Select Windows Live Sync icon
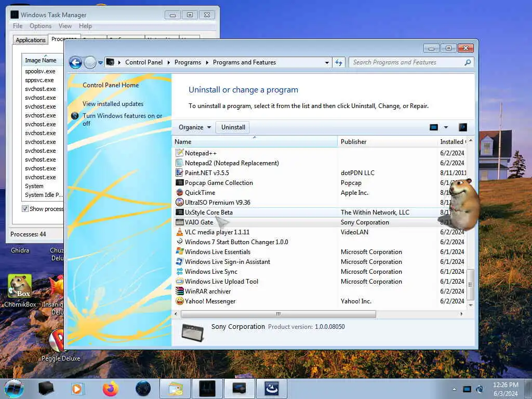The width and height of the screenshot is (532, 399). (179, 271)
